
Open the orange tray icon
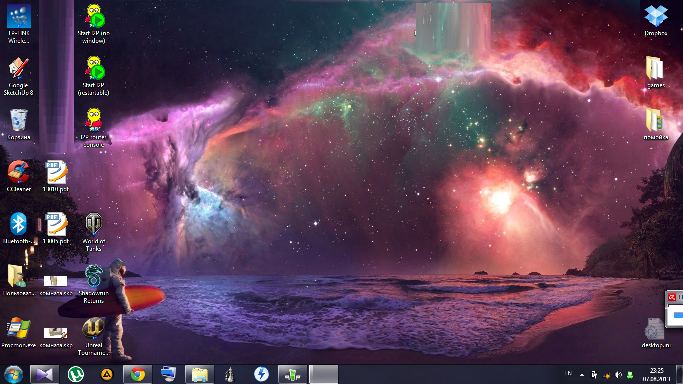606,375
